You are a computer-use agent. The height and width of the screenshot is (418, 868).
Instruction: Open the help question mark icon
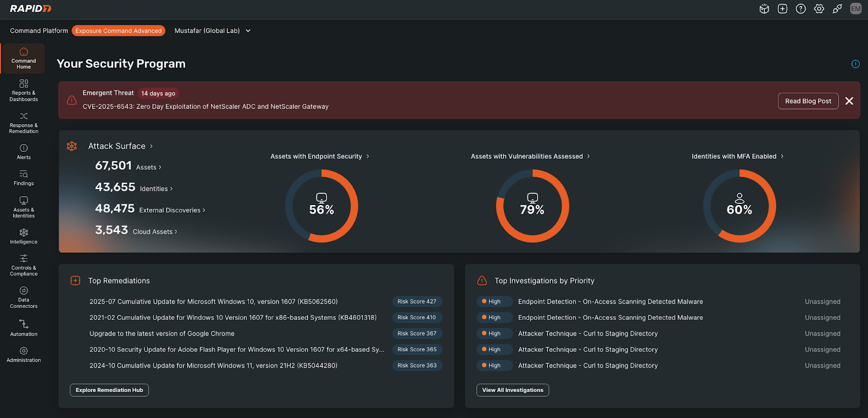click(x=801, y=9)
